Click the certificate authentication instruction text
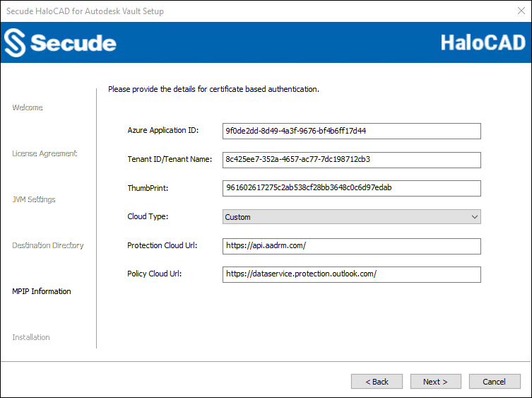 [214, 89]
